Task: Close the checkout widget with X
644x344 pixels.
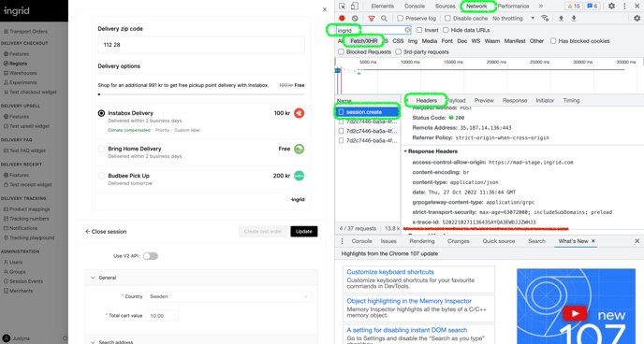Action: click(325, 9)
